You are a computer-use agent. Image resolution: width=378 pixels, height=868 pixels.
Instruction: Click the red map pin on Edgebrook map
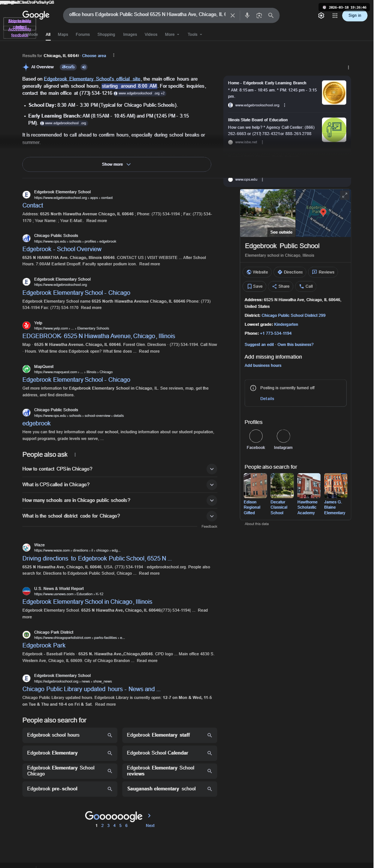[323, 212]
